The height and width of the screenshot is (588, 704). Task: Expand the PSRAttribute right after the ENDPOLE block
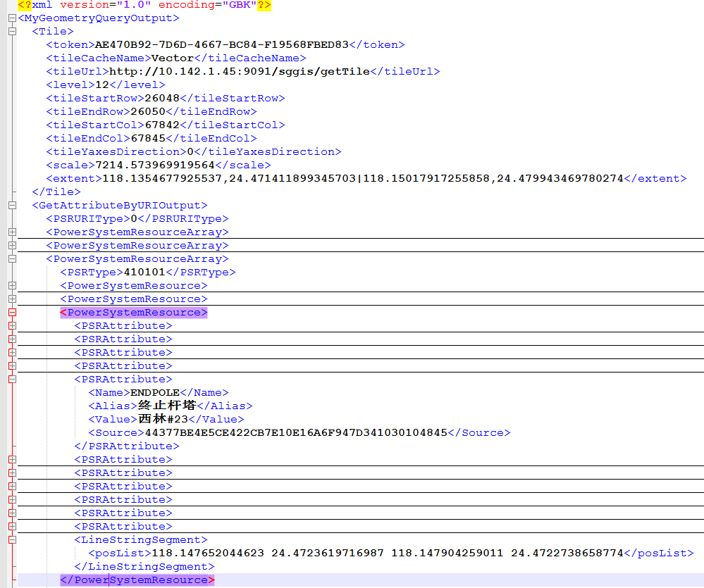13,460
